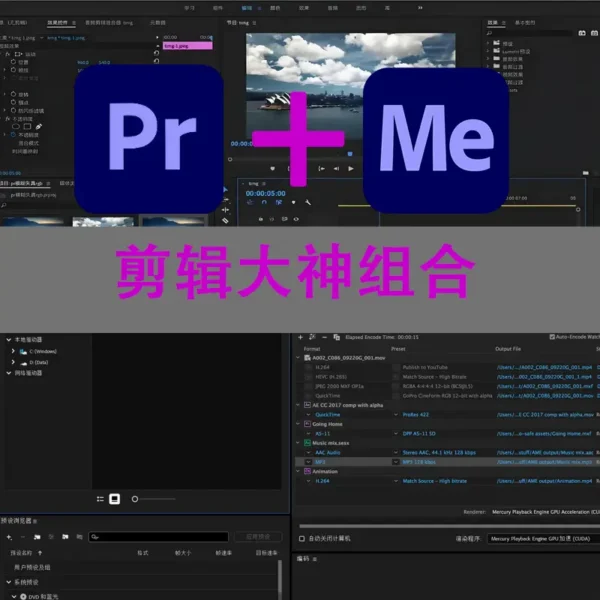Click 应用预设 button in Preset Browser
Screen dimensions: 600x600
click(258, 537)
